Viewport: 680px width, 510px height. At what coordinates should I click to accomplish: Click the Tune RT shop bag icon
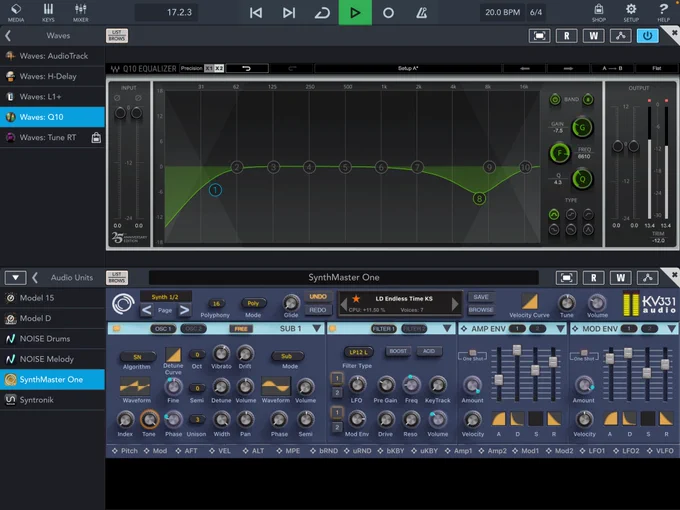tap(96, 137)
